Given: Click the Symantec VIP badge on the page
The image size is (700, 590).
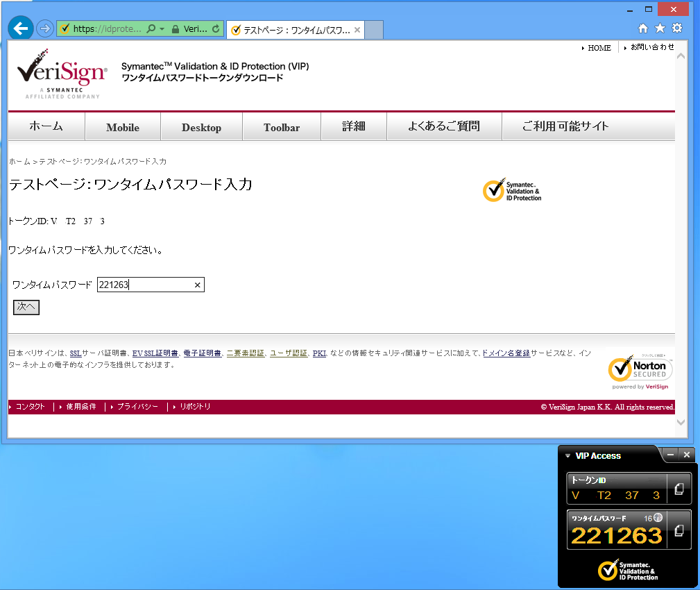Looking at the screenshot, I should (x=512, y=191).
